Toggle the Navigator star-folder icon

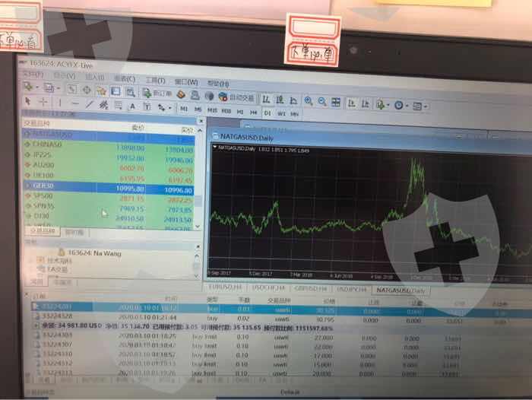[101, 90]
